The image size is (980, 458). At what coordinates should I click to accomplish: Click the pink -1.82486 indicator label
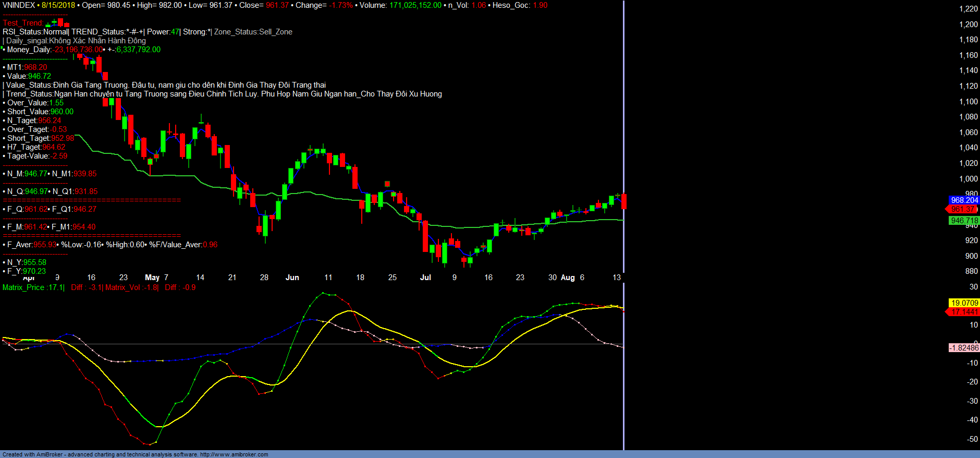tap(963, 348)
